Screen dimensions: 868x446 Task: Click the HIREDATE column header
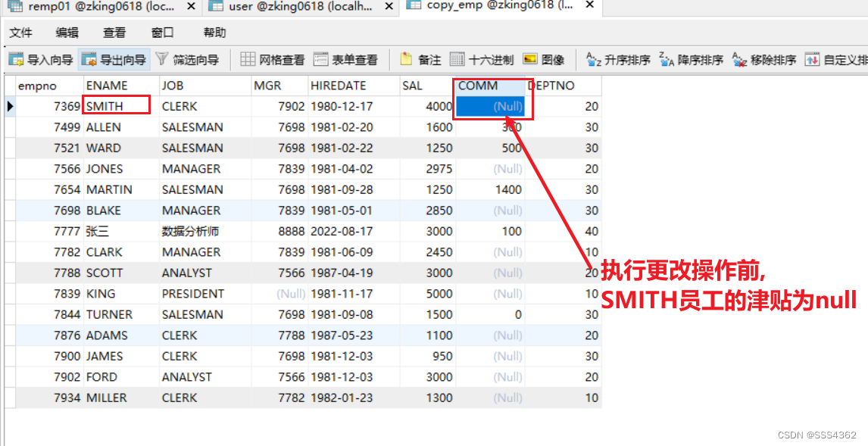[x=354, y=86]
